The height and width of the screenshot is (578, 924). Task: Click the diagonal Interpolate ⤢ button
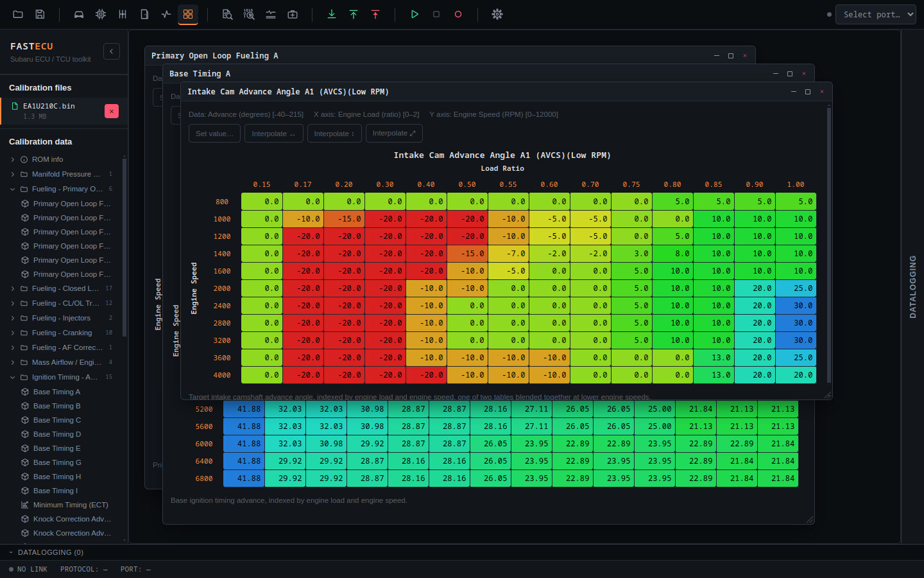point(394,133)
